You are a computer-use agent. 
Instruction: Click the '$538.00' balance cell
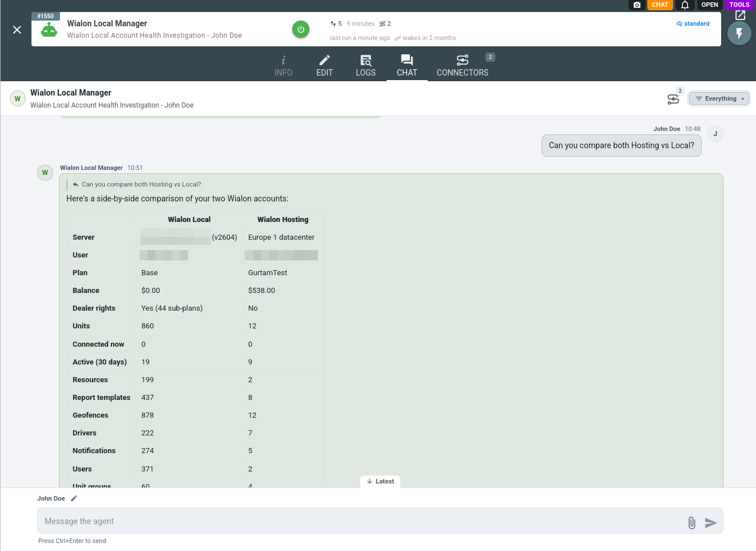pos(261,290)
